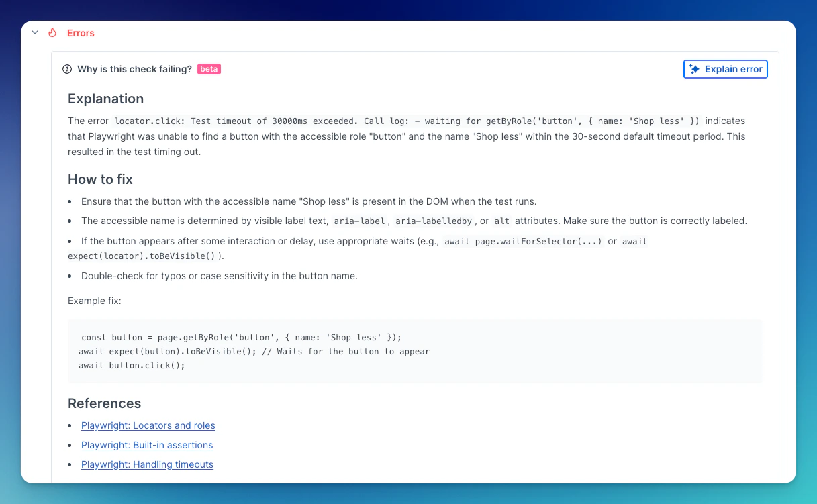Open Playwright: Handling timeouts link
The height and width of the screenshot is (504, 817).
(147, 464)
